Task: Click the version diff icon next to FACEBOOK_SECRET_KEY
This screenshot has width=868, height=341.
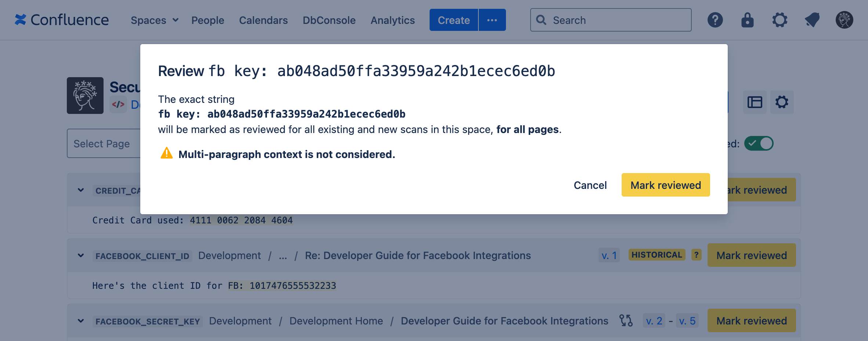Action: point(626,320)
